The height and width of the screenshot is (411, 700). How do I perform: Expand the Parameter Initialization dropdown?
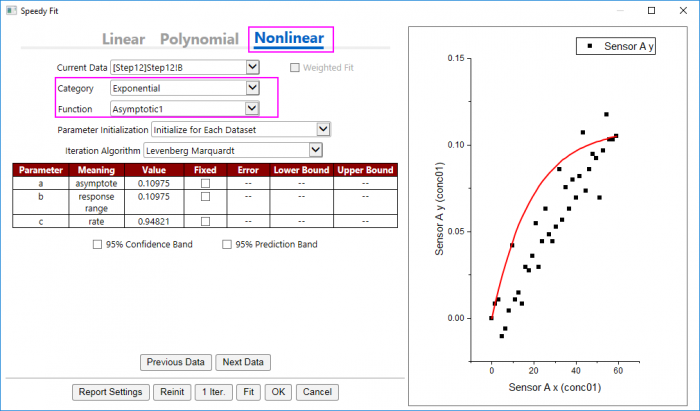[322, 129]
